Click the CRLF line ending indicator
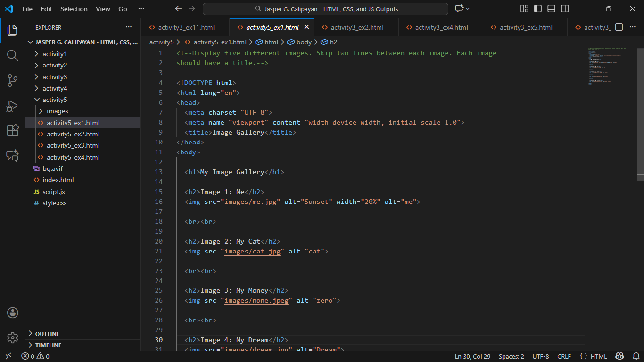This screenshot has width=644, height=362. (x=564, y=357)
